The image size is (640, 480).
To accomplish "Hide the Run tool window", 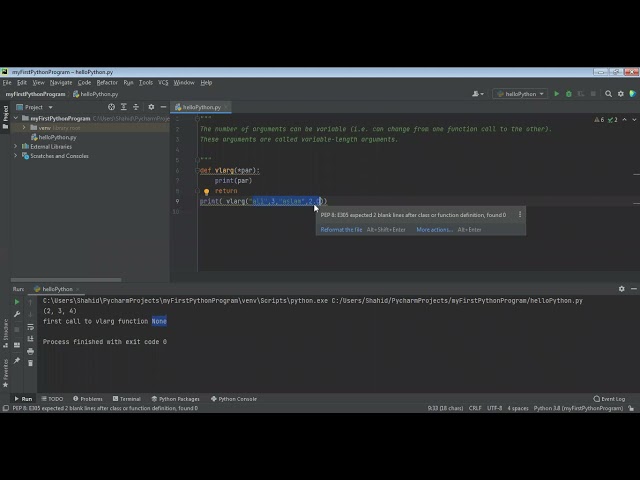I will (x=633, y=289).
